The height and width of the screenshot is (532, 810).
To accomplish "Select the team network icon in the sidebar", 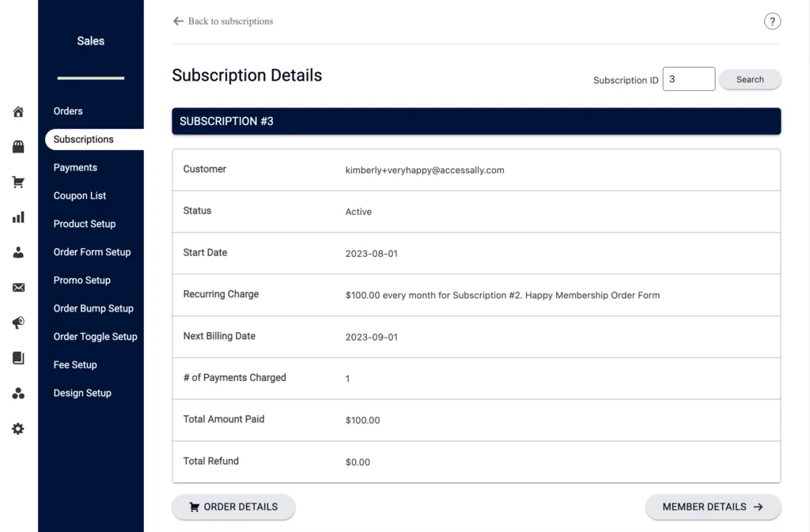I will [17, 393].
